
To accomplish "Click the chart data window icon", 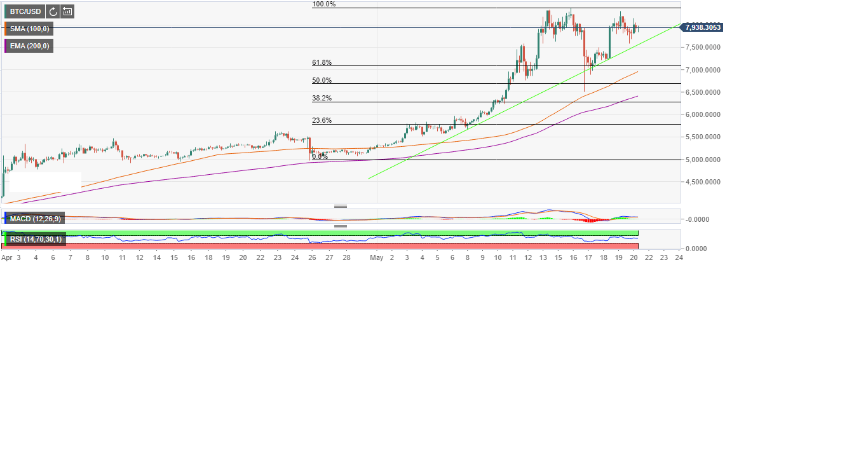I will [67, 11].
